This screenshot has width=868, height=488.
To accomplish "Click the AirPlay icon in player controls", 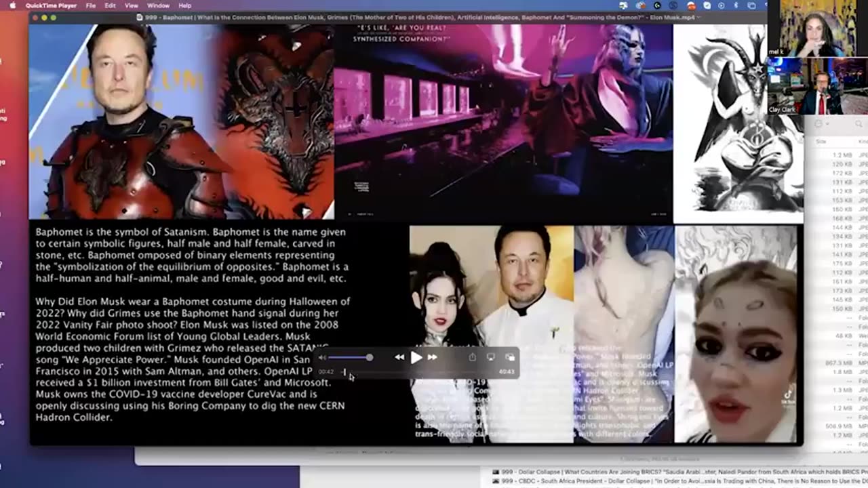I will (490, 357).
